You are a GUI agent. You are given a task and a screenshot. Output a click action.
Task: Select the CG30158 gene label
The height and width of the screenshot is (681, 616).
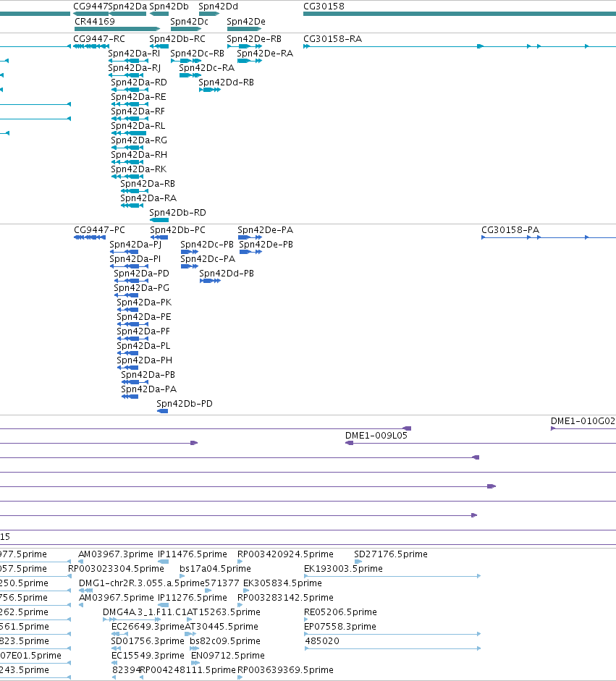[x=324, y=7]
